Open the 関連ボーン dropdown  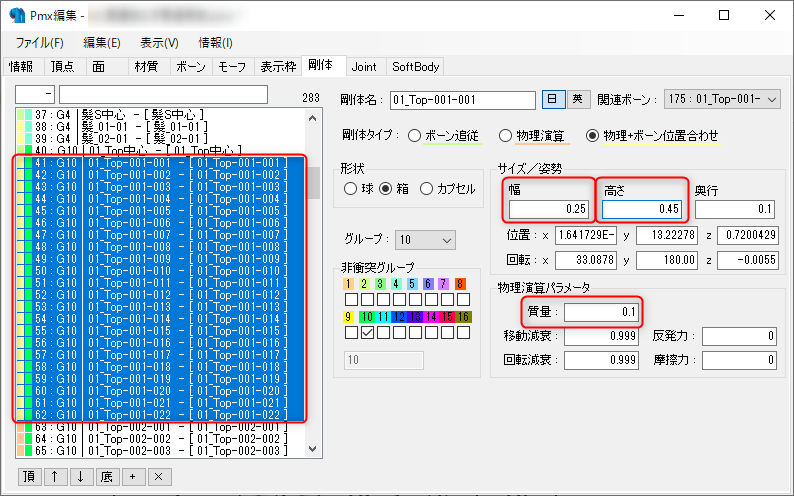[x=722, y=99]
